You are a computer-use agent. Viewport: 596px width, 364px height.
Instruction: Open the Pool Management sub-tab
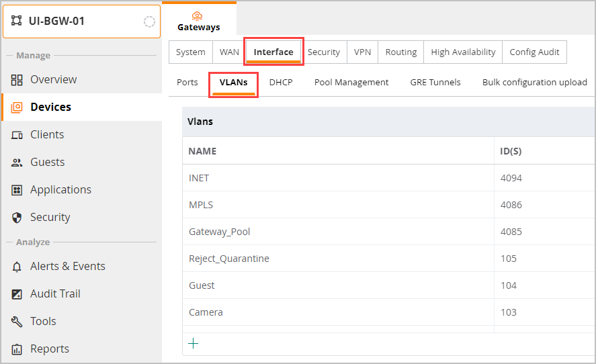pyautogui.click(x=351, y=83)
